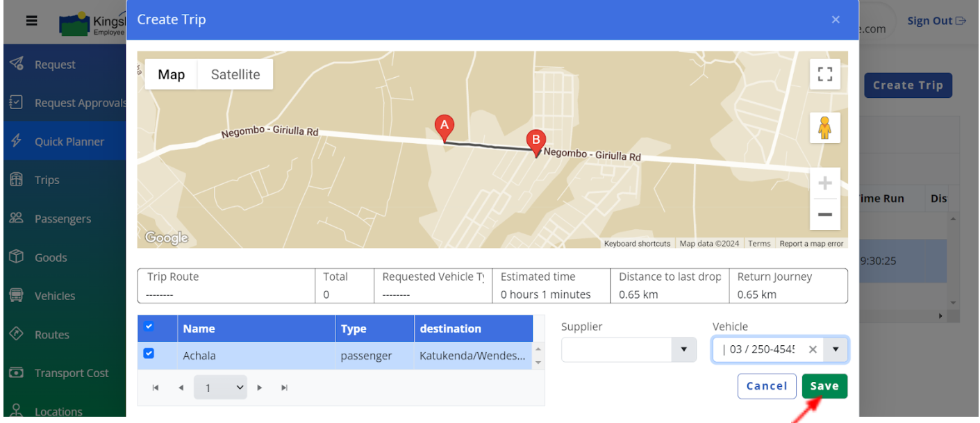The width and height of the screenshot is (980, 423).
Task: Open the page number selector
Action: point(221,388)
